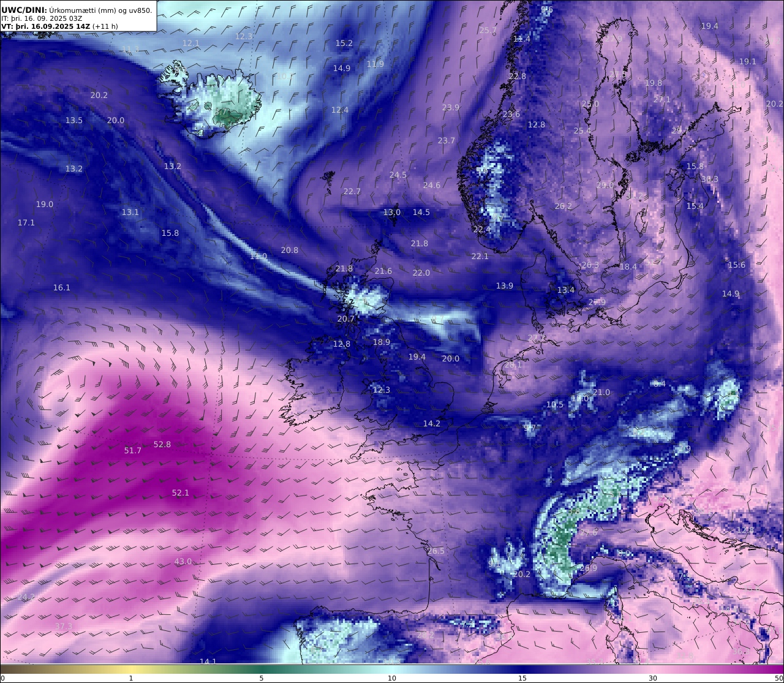The image size is (784, 683).
Task: Click the 18.9 value label
Action: [382, 342]
